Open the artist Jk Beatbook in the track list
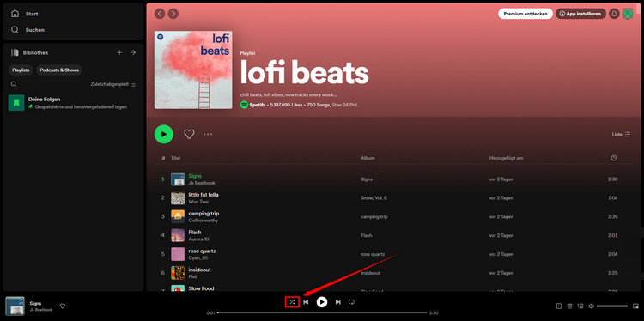644x321 pixels. pos(202,183)
